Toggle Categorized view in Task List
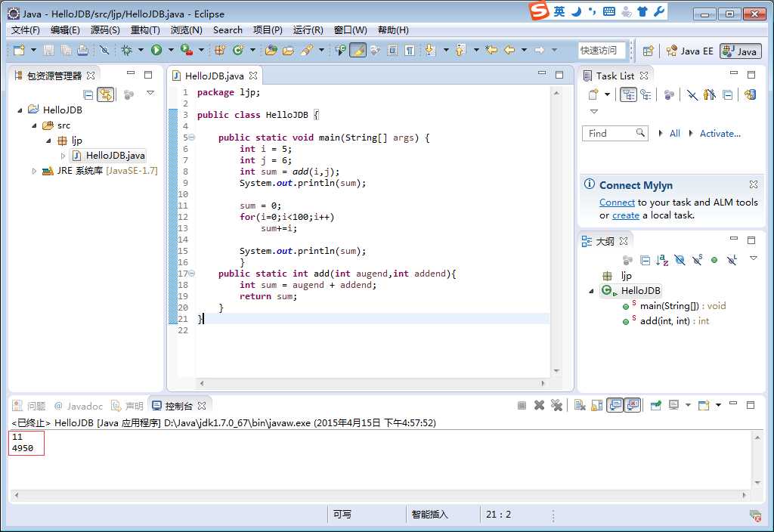Viewport: 774px width, 532px height. point(628,94)
